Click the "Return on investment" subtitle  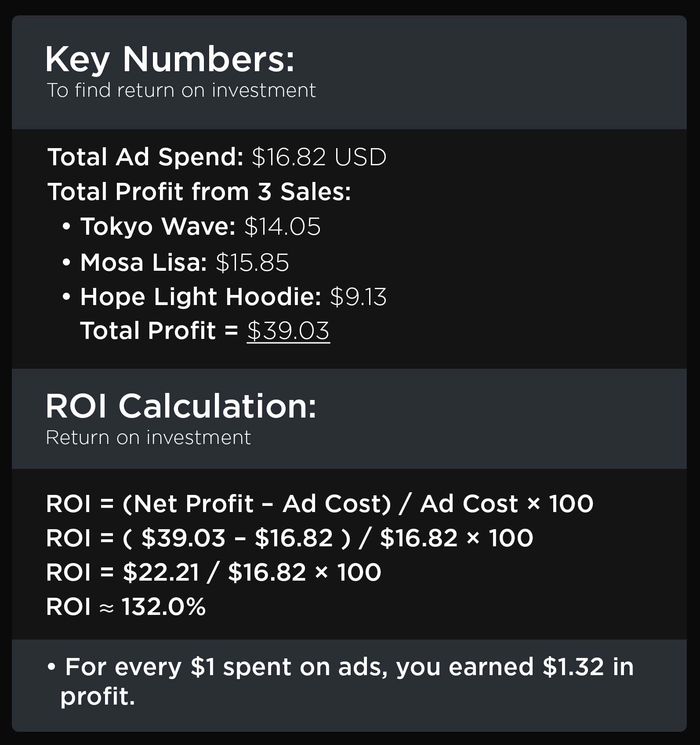pos(148,437)
